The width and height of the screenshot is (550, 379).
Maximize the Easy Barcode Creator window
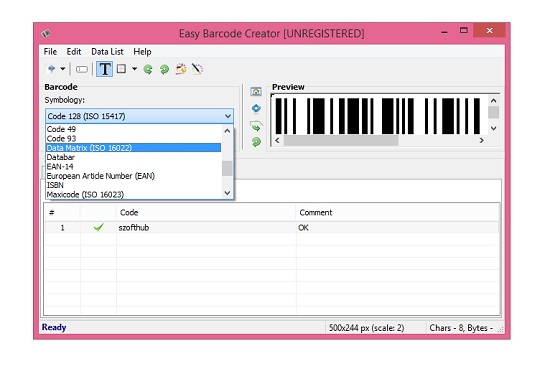tap(464, 31)
